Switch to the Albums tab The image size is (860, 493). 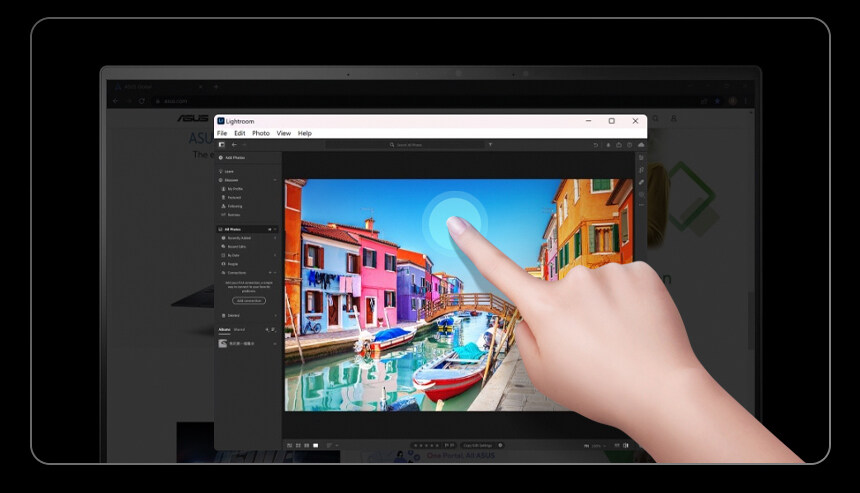click(x=224, y=330)
